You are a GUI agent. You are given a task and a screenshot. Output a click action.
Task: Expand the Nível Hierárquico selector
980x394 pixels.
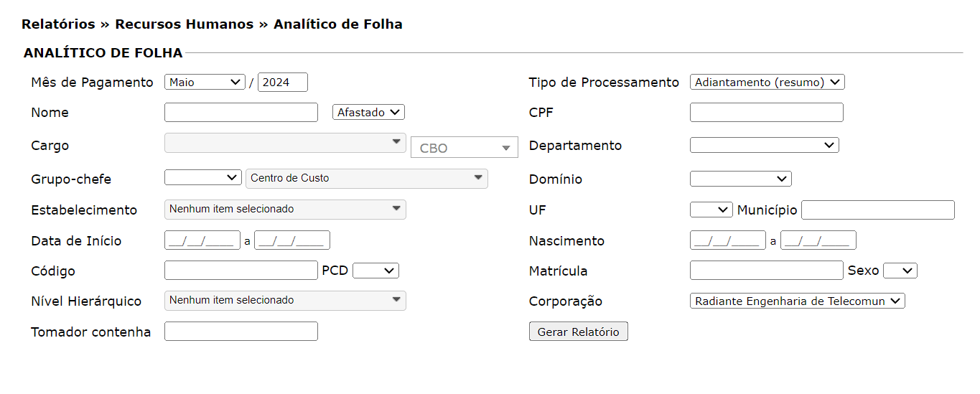pos(285,301)
